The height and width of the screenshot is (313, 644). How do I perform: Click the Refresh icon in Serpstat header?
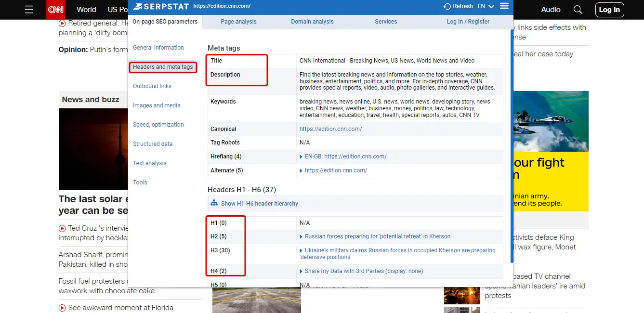(x=447, y=6)
